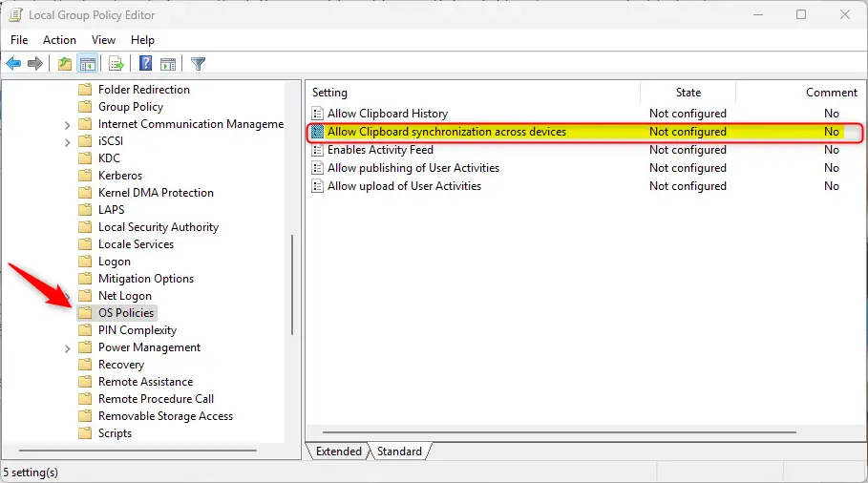Select Net Logon tree item
Image resolution: width=868 pixels, height=483 pixels.
point(124,296)
